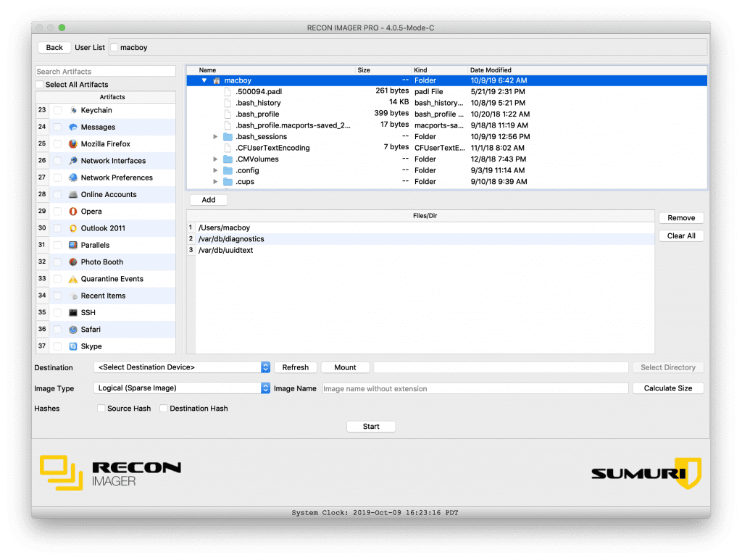Click the Messages artifact icon
Screen dimensions: 742x560
click(73, 128)
